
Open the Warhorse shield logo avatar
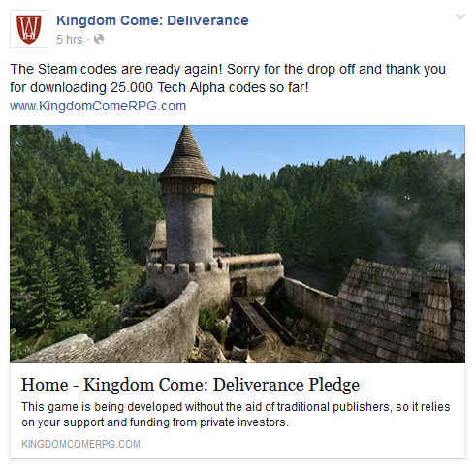[x=29, y=29]
